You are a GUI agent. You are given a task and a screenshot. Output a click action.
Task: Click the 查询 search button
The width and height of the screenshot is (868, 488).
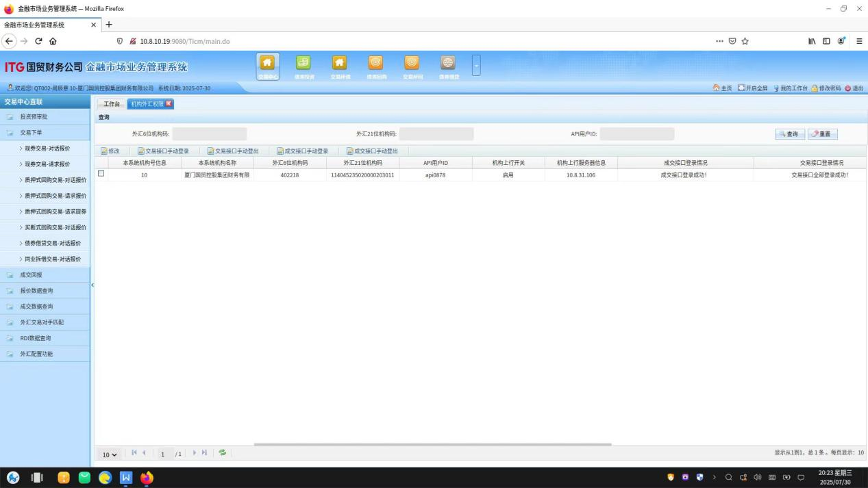click(x=790, y=134)
